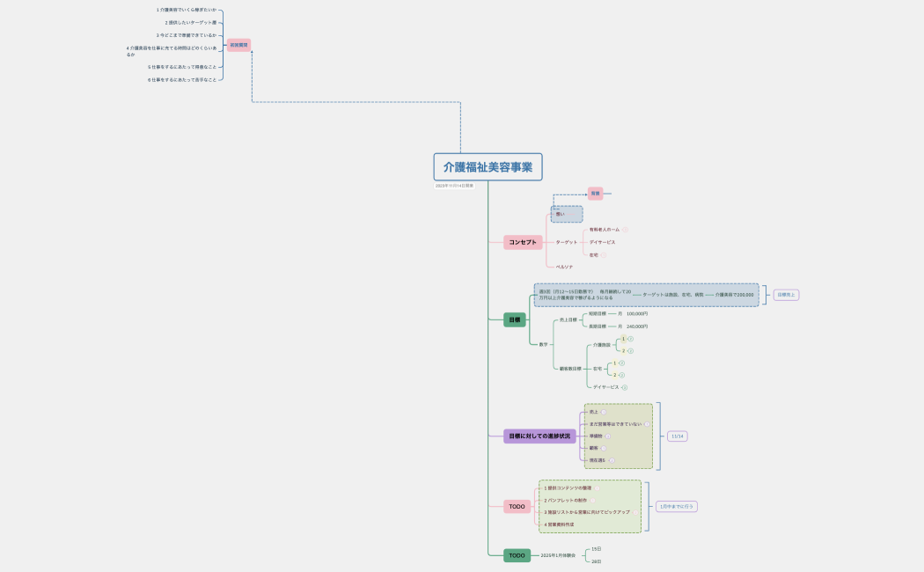The height and width of the screenshot is (572, 924).
Task: Click expand circle beside 準備物
Action: click(x=608, y=436)
